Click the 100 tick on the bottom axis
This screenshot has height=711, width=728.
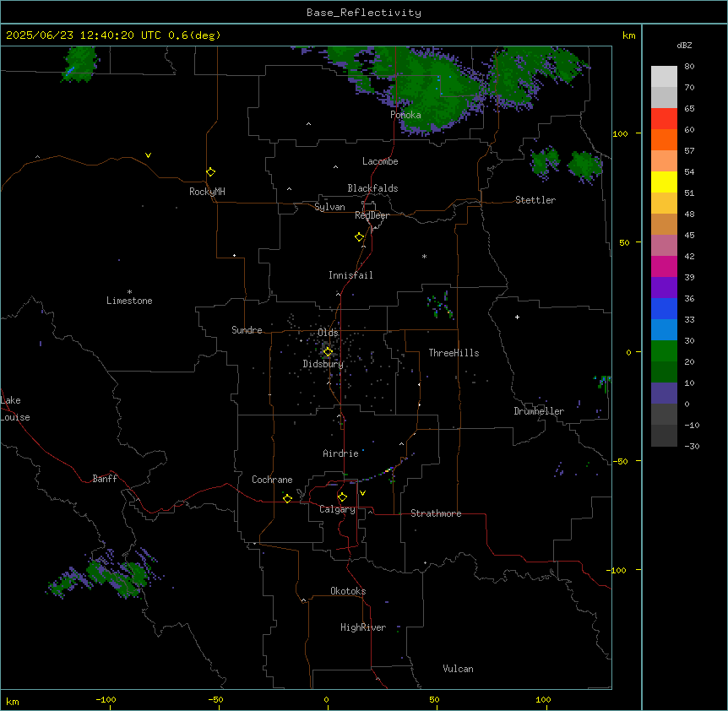click(x=543, y=699)
